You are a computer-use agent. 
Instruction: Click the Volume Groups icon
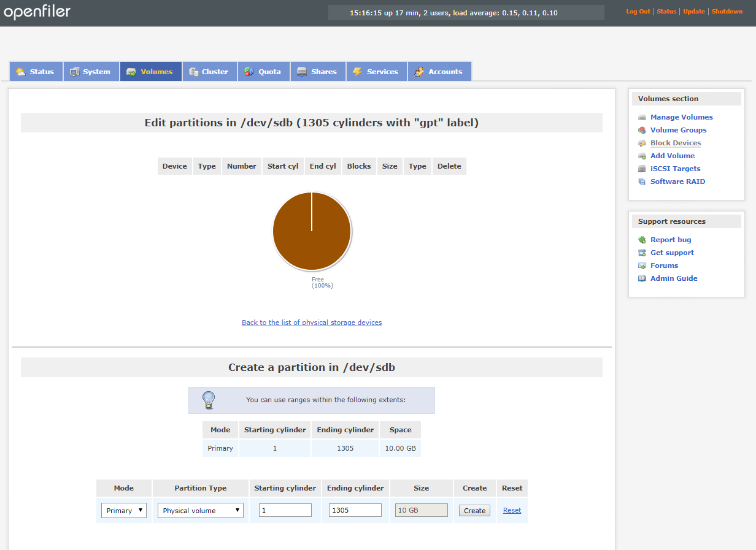pos(642,130)
